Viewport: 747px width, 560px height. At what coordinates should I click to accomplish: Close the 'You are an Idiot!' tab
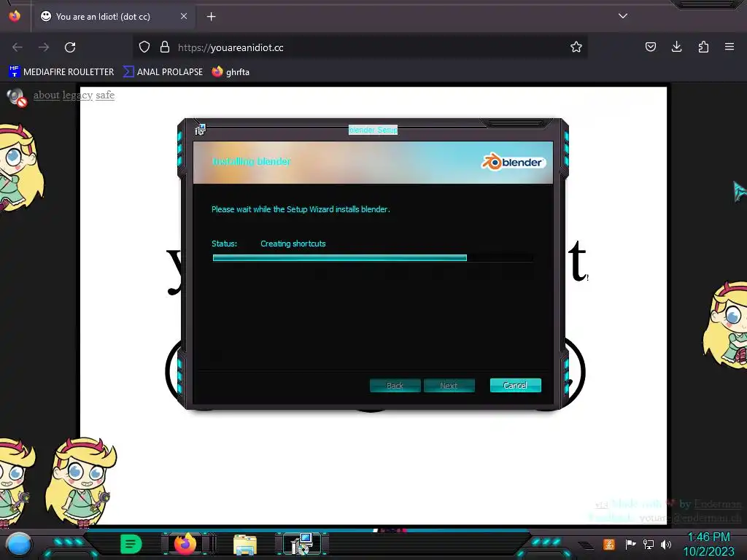(x=183, y=16)
